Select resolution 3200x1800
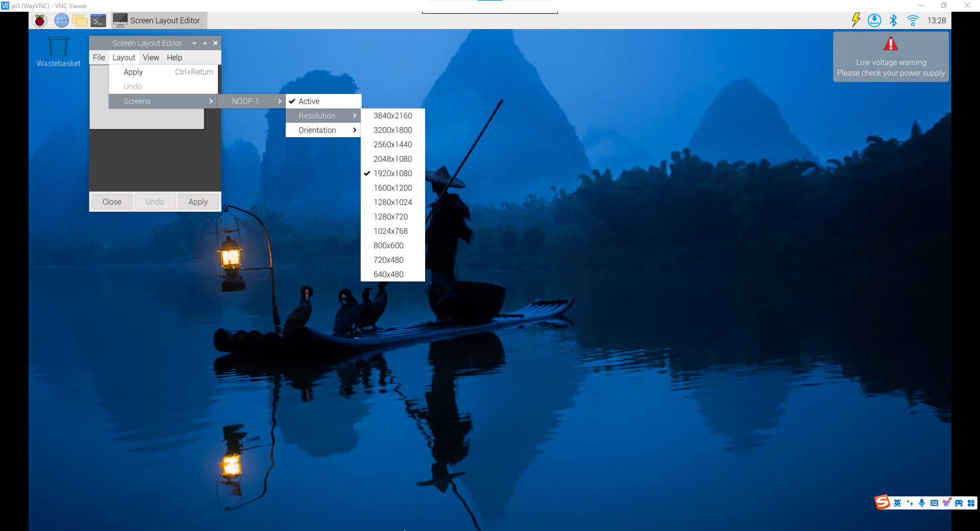 coord(393,130)
